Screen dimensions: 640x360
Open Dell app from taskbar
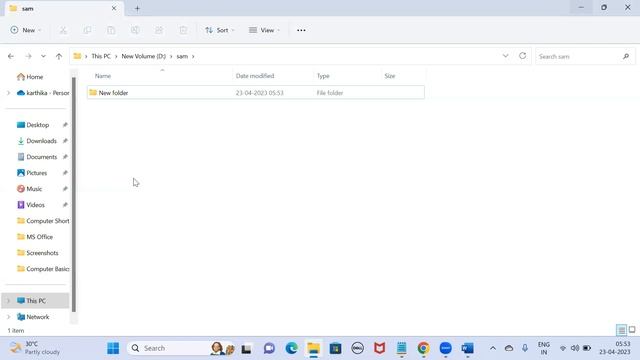(x=358, y=348)
